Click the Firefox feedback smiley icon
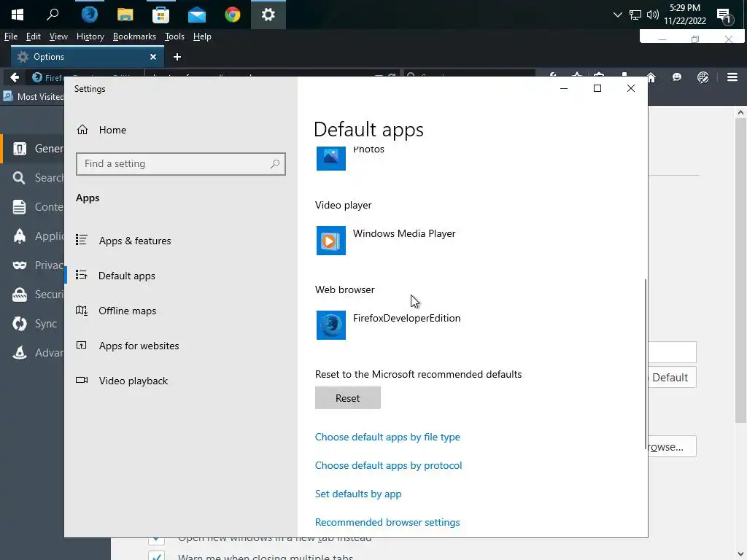 (x=676, y=77)
